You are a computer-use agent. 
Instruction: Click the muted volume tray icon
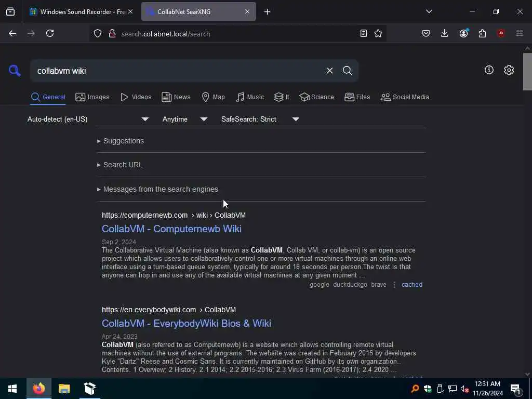[x=464, y=389]
